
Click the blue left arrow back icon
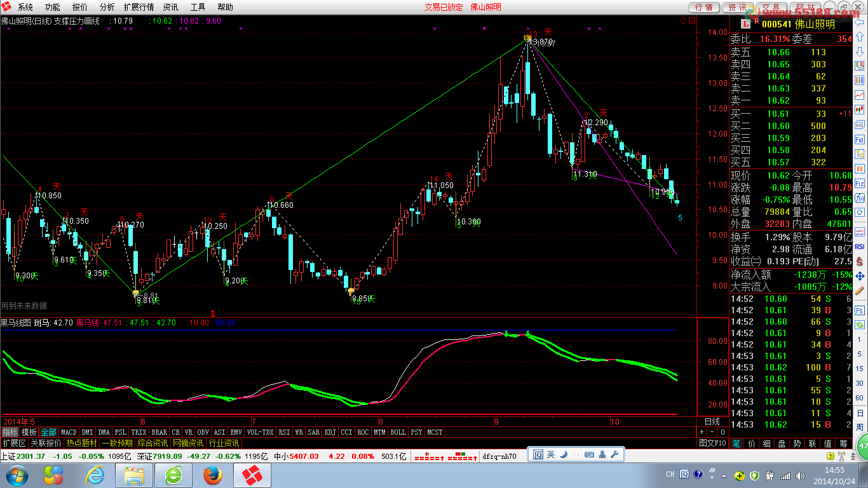pyautogui.click(x=860, y=22)
